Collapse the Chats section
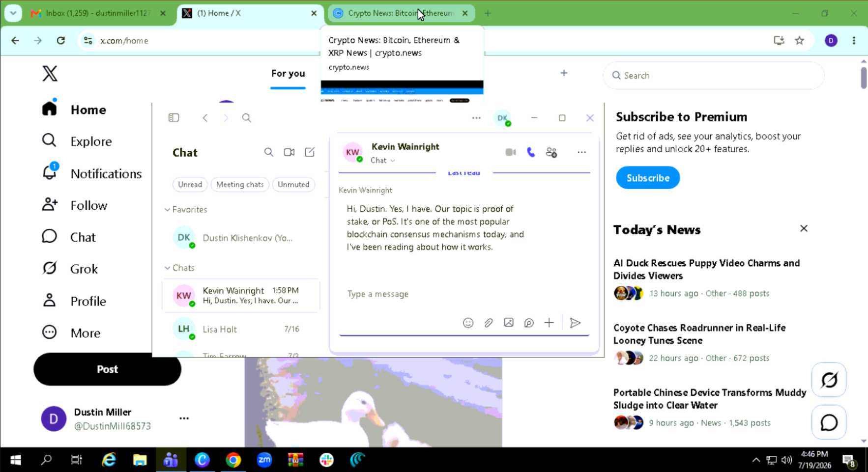 [x=179, y=268]
